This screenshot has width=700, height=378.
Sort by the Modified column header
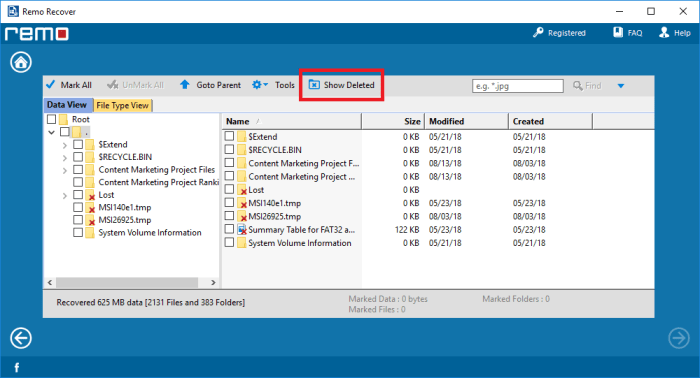(x=467, y=121)
